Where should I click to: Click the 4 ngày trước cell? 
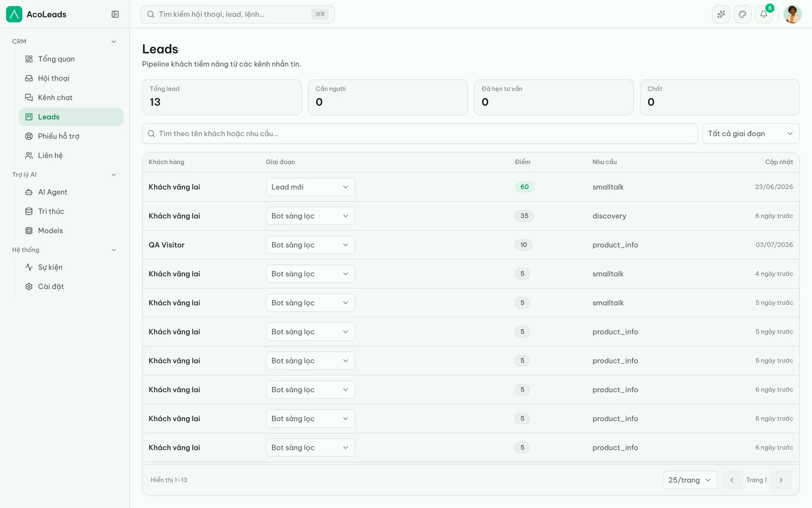774,274
